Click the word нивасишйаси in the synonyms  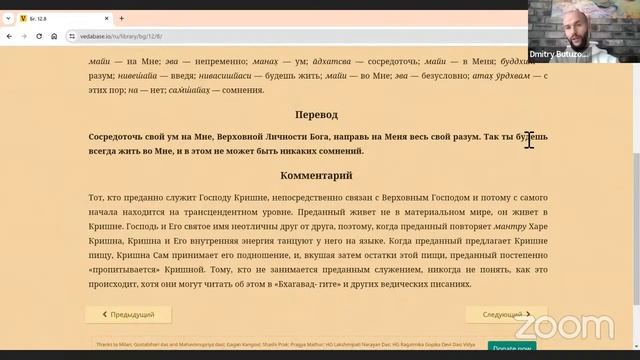coord(225,76)
